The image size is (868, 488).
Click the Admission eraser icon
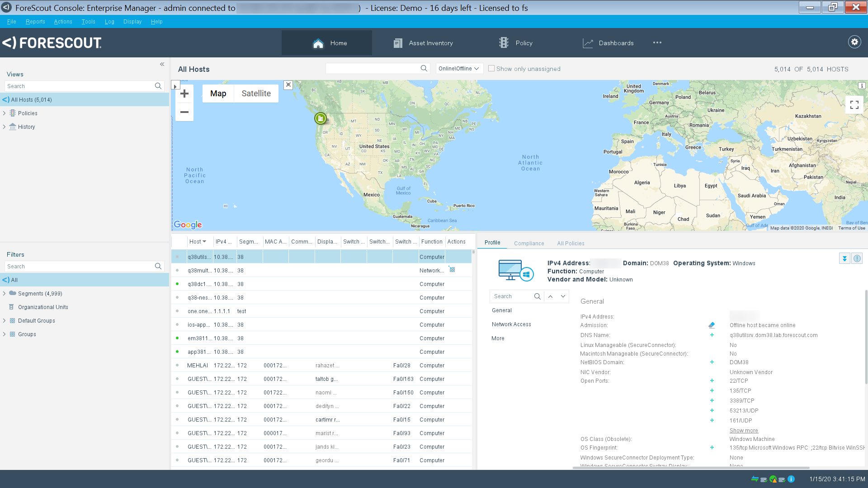click(712, 325)
